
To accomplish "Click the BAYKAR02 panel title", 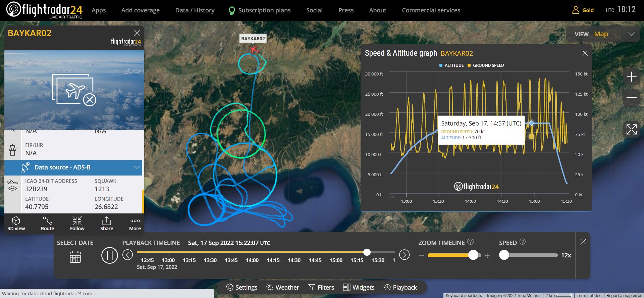I will [30, 33].
